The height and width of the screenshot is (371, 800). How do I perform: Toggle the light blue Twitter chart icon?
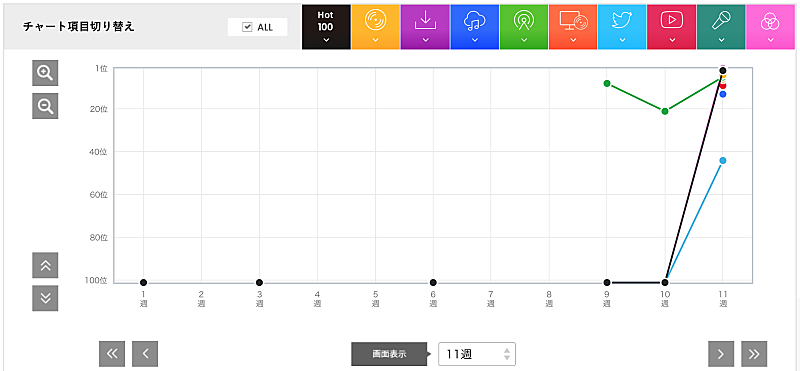[x=622, y=27]
